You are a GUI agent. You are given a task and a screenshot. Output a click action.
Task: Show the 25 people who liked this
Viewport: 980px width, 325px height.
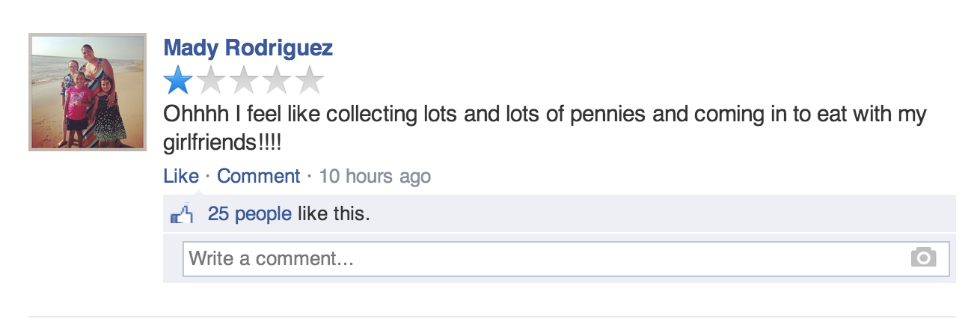250,214
